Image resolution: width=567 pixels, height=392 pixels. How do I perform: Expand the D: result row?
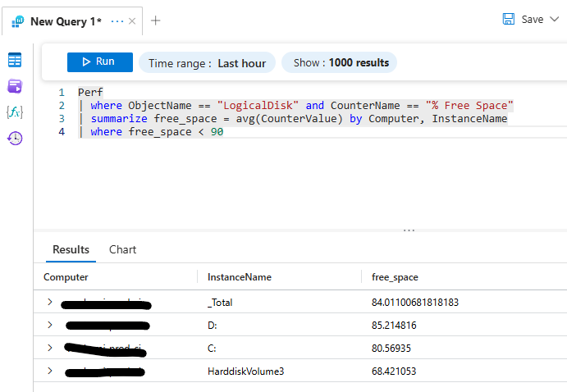click(50, 325)
